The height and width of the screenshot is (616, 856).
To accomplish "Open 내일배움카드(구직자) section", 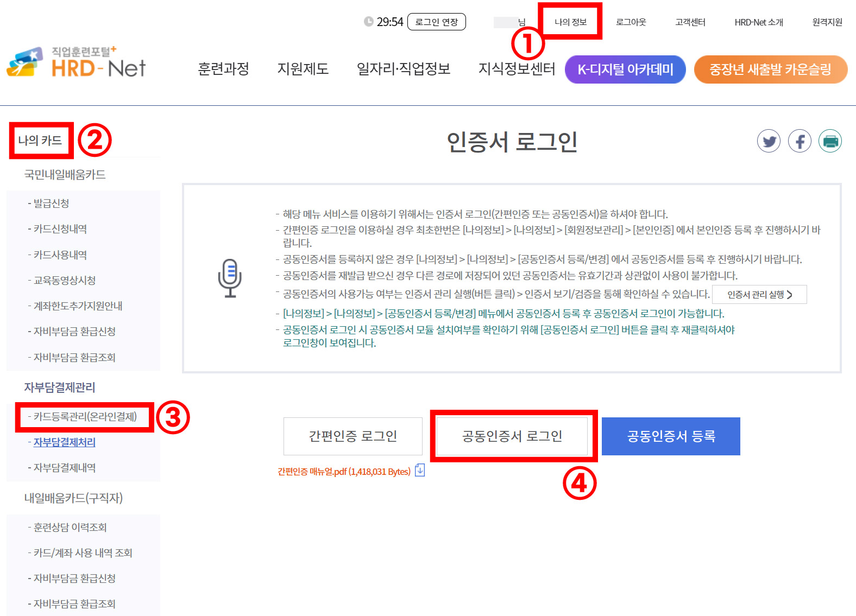I will (x=73, y=498).
